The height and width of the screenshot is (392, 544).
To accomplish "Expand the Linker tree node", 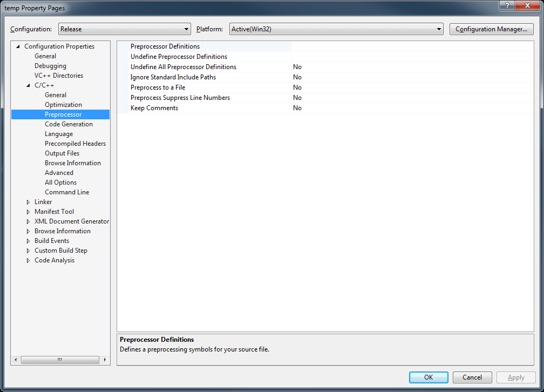I will [28, 201].
